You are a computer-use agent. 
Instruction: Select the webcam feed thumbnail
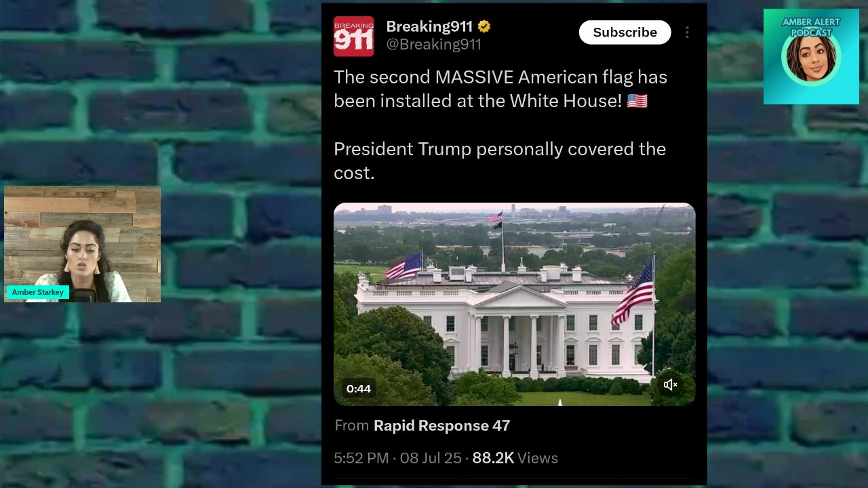click(83, 244)
